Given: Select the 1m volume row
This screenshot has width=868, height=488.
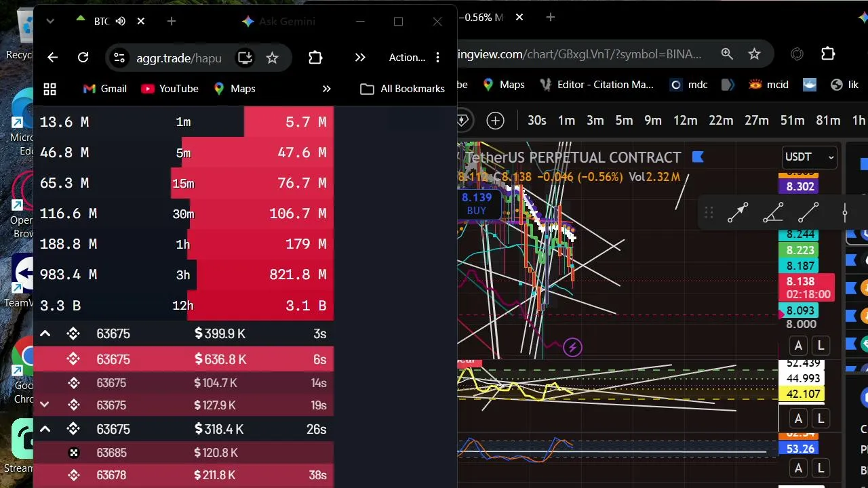Looking at the screenshot, I should 183,122.
